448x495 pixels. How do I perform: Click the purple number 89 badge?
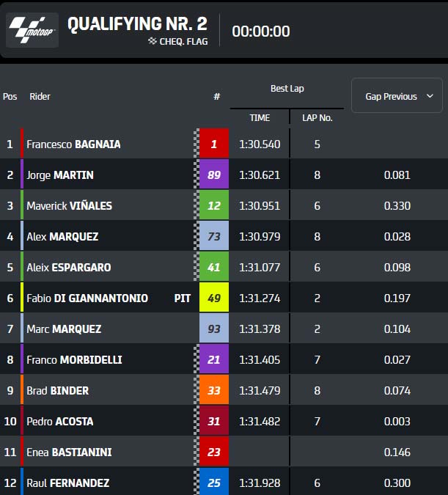214,175
